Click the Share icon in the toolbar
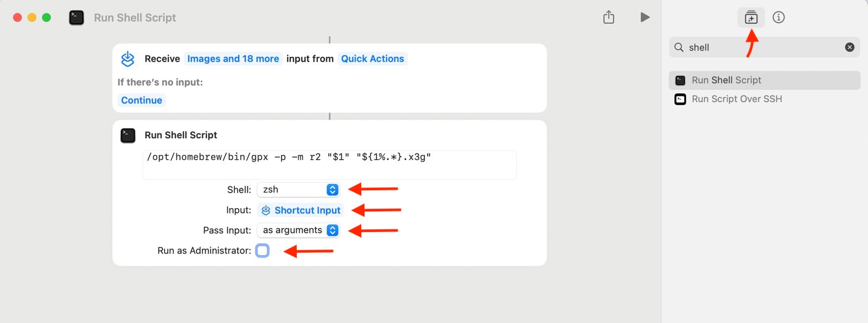868x323 pixels. pyautogui.click(x=609, y=17)
